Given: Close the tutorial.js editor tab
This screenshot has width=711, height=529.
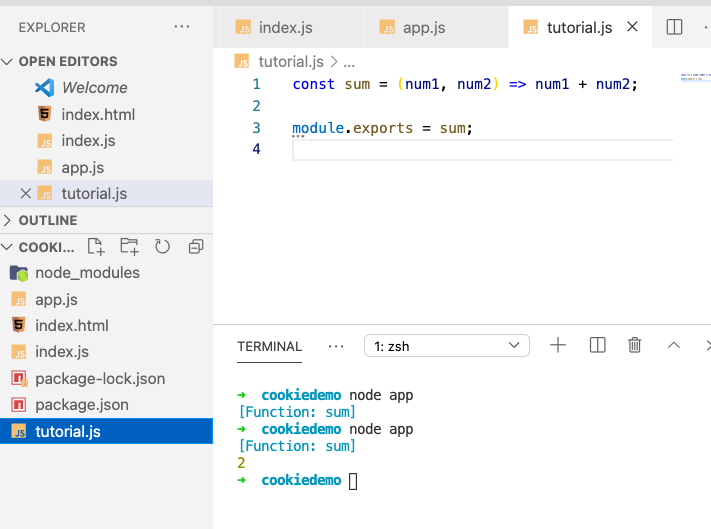Looking at the screenshot, I should coord(632,27).
